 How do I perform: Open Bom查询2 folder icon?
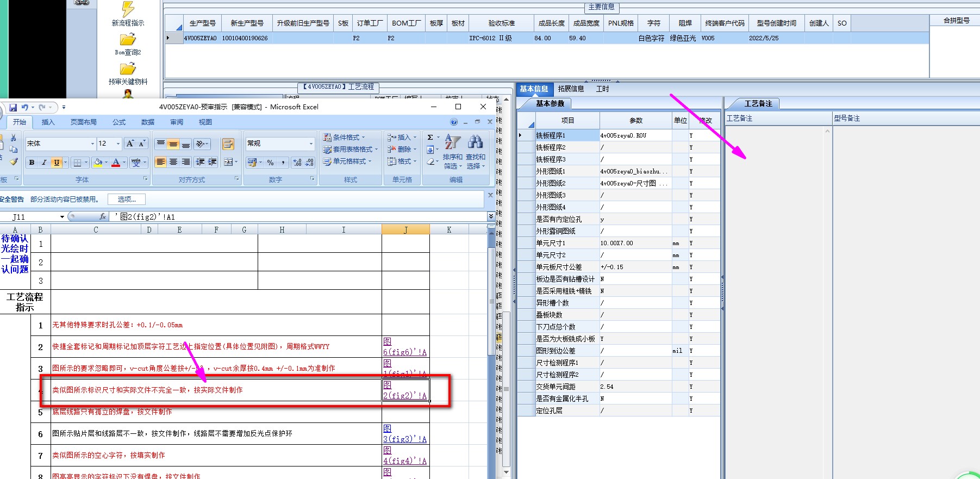[128, 45]
